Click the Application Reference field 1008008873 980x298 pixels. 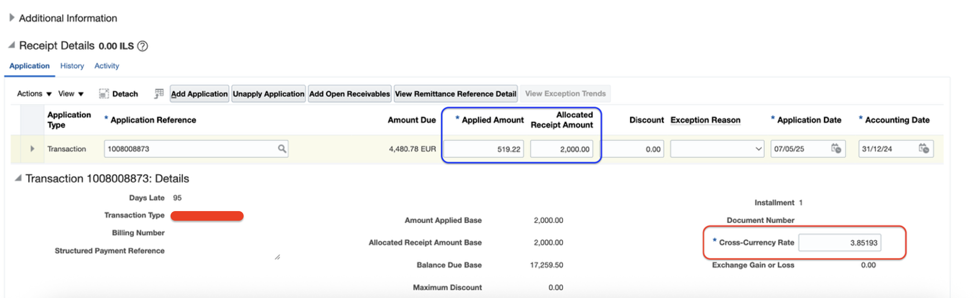click(196, 149)
